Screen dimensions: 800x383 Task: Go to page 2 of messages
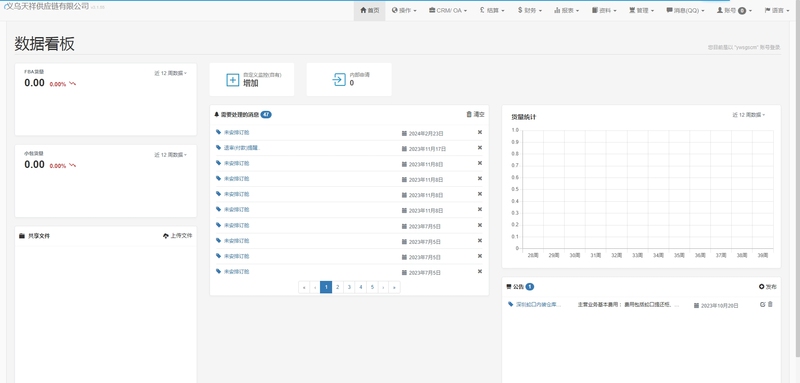(338, 287)
